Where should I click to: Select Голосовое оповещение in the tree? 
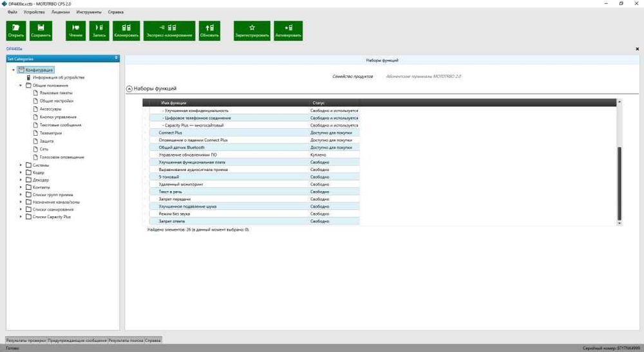click(62, 157)
